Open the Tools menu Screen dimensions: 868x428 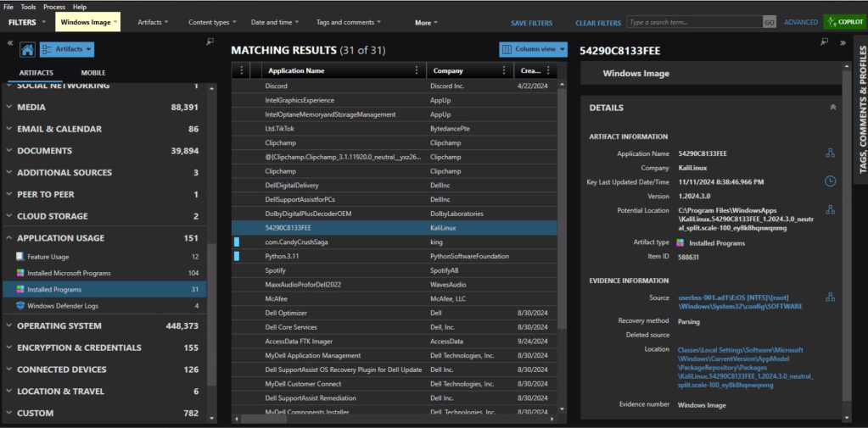28,7
